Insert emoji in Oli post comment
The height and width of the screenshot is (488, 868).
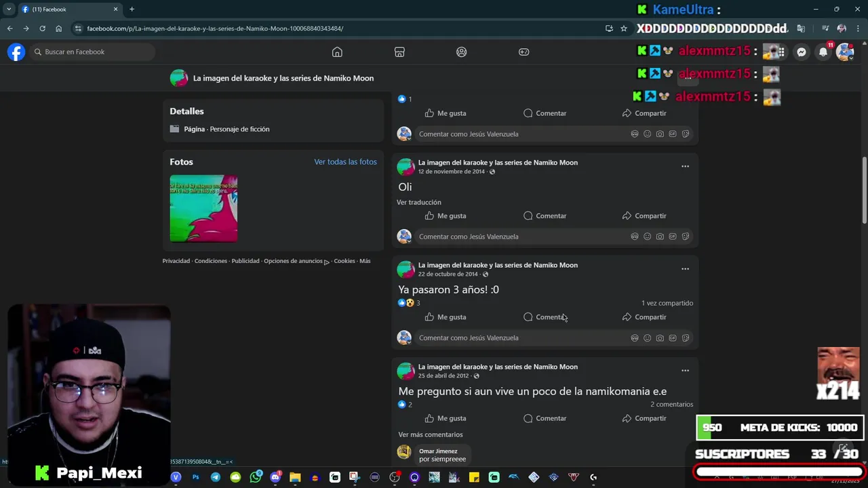click(647, 237)
